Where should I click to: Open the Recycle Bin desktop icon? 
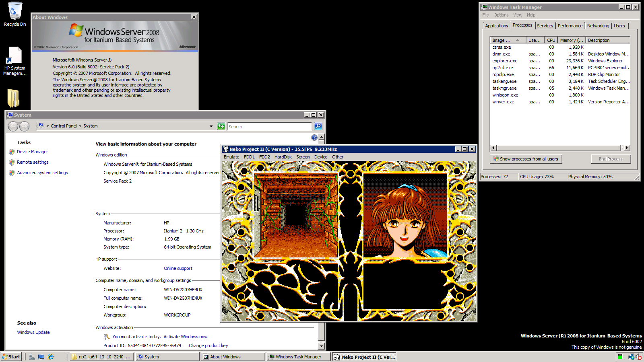[15, 14]
